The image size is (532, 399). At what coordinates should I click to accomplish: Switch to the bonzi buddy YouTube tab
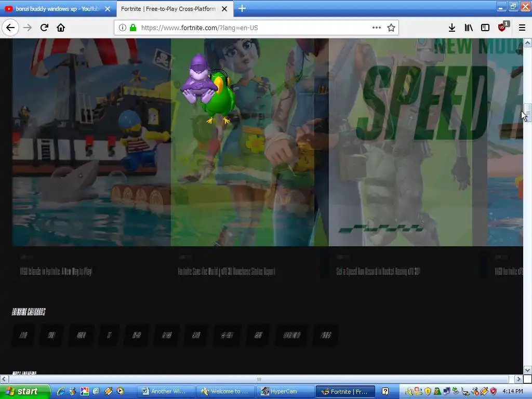pos(58,9)
